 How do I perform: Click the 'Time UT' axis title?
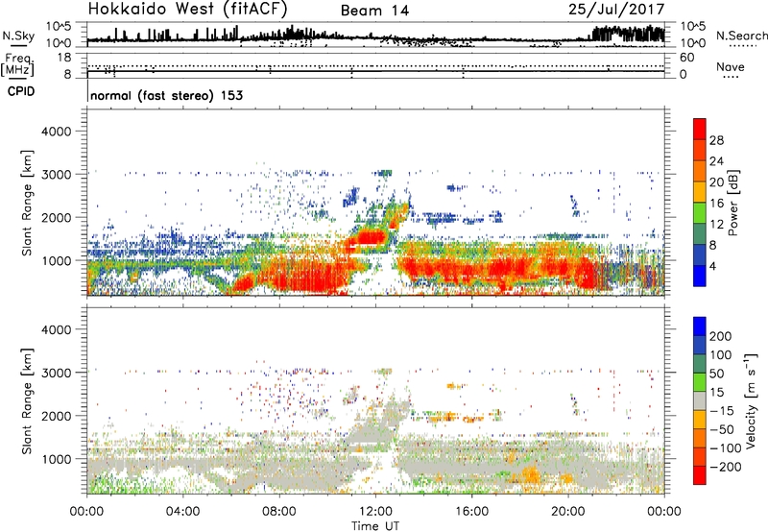(375, 526)
